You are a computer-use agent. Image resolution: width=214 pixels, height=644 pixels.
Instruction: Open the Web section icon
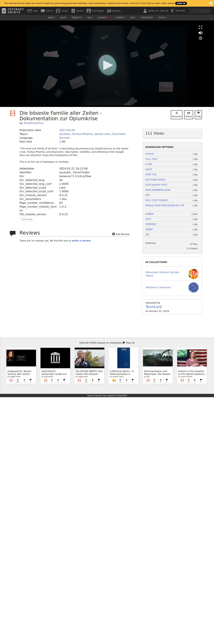point(29,11)
